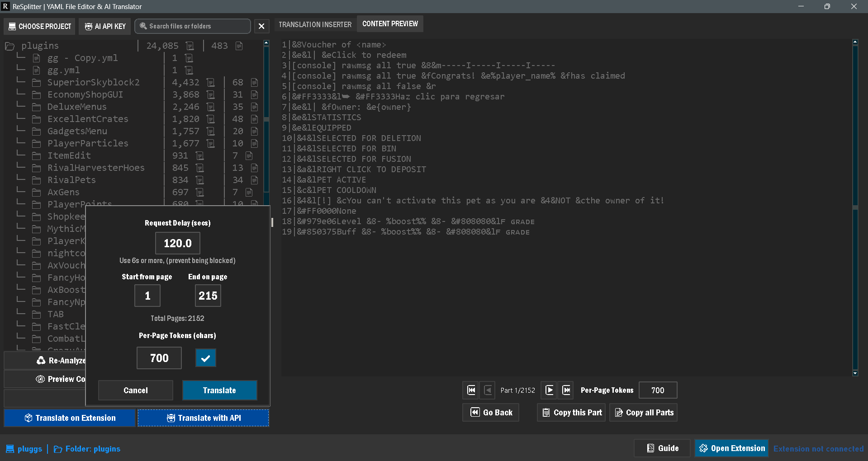Open the AI API Key settings
Viewport: 868px width, 461px height.
[105, 26]
